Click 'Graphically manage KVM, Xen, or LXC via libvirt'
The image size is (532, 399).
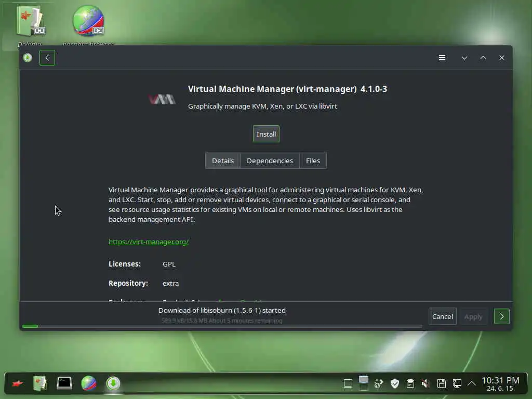pos(262,106)
